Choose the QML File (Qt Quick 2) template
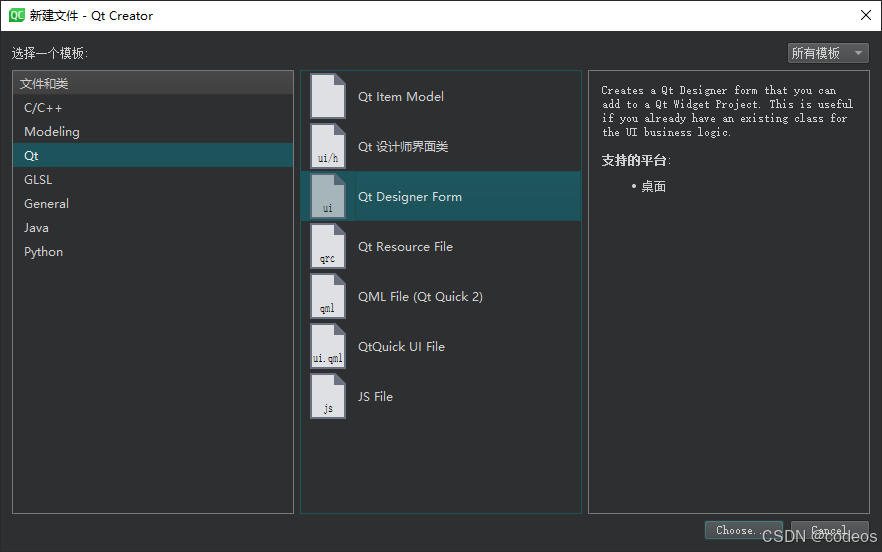Image resolution: width=882 pixels, height=552 pixels. [441, 297]
